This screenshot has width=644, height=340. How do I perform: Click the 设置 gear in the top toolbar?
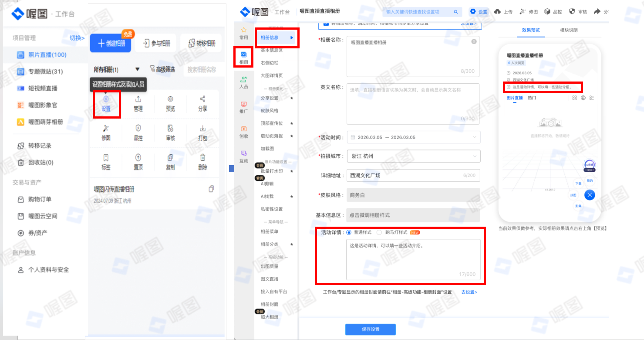[473, 12]
